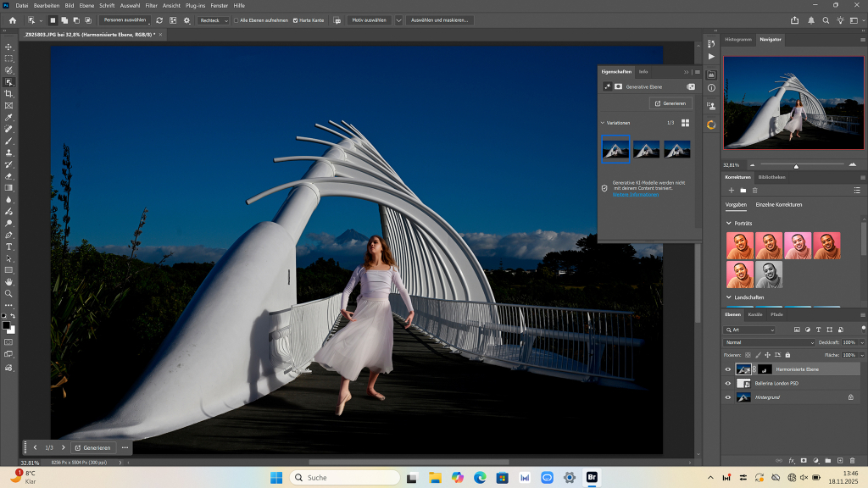Open the Normal blend mode dropdown
Screen dimensions: 868x488
click(768, 342)
